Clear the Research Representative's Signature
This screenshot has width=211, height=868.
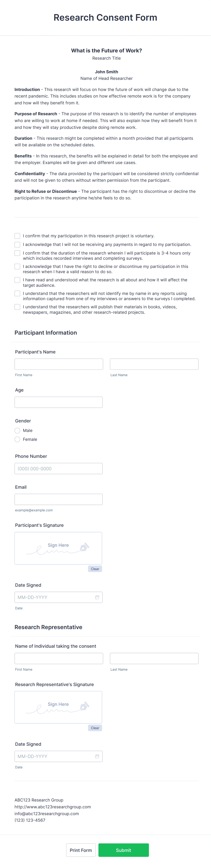point(95,728)
